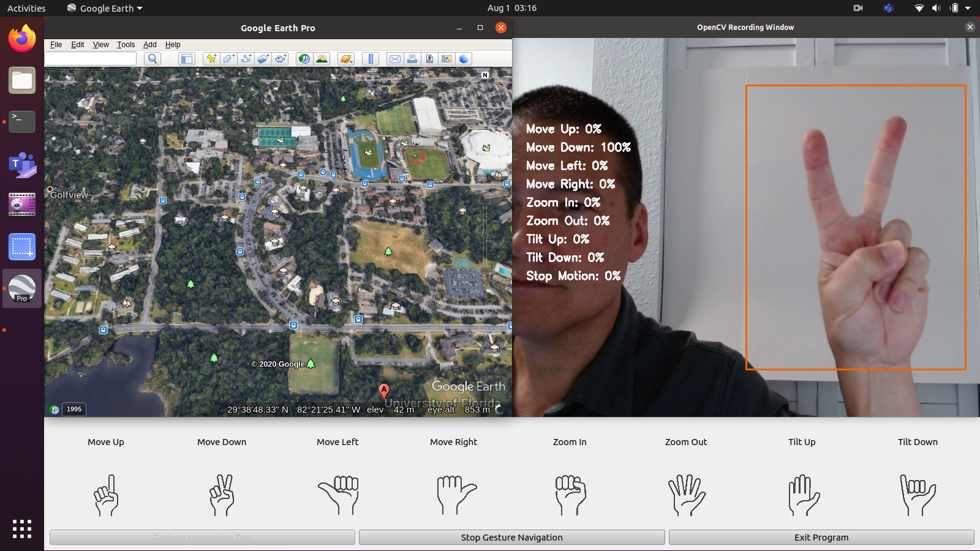Click the Golfview place label on the map

pos(69,195)
